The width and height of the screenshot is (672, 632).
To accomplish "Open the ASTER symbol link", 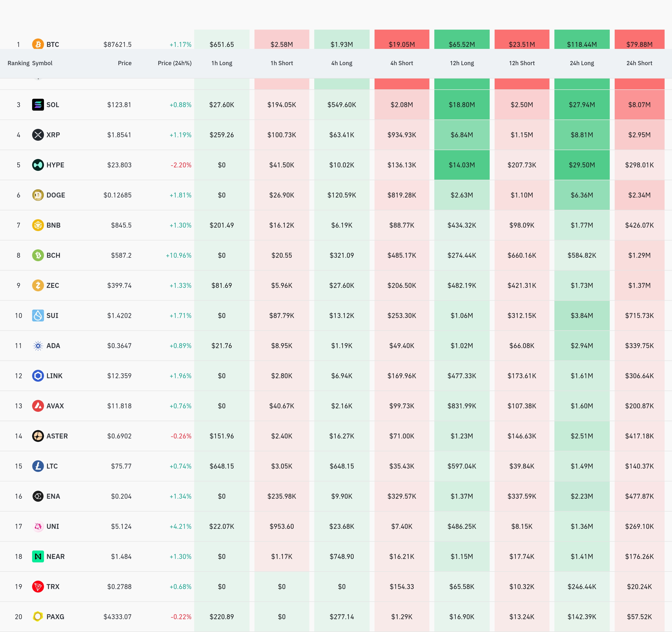I will coord(57,436).
